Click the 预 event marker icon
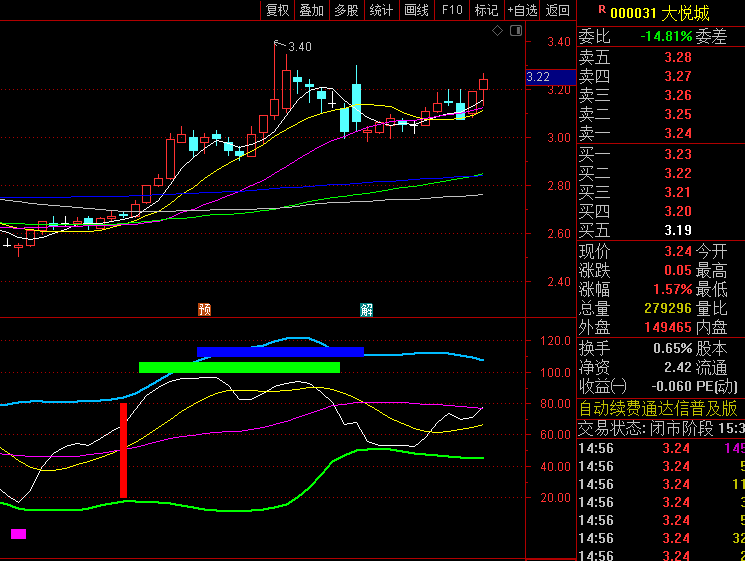 tap(205, 309)
